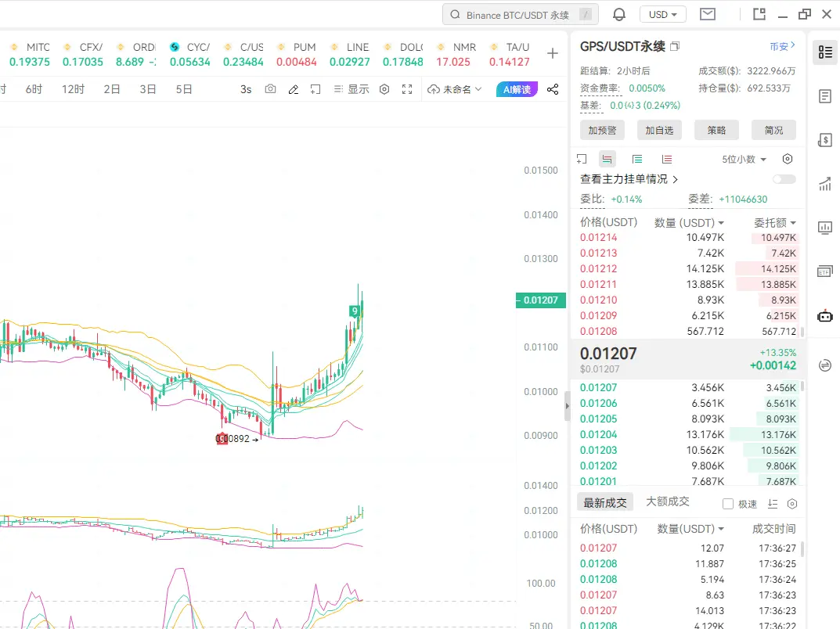Select the 2日 timeframe
The width and height of the screenshot is (840, 629).
click(x=112, y=89)
